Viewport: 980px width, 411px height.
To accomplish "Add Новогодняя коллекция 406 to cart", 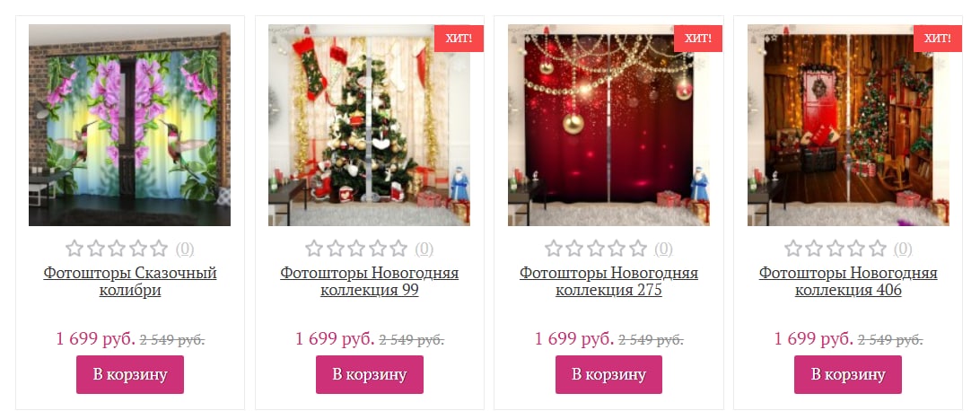I will tap(848, 375).
